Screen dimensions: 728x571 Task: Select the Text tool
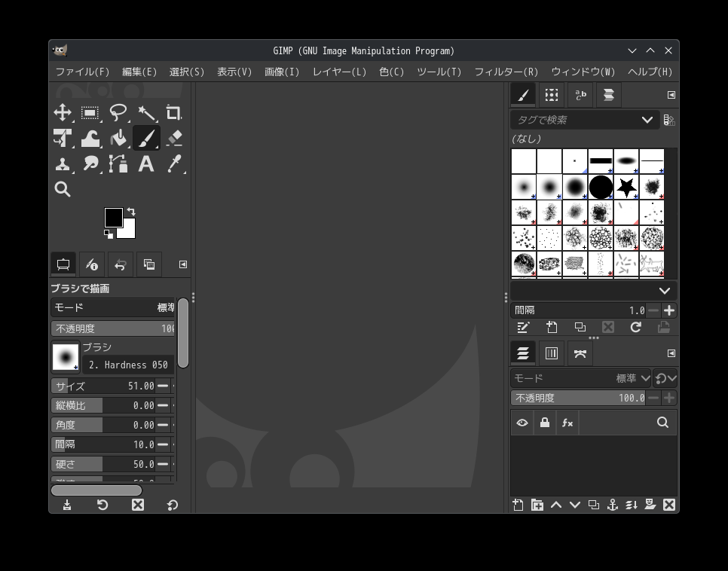pos(146,164)
